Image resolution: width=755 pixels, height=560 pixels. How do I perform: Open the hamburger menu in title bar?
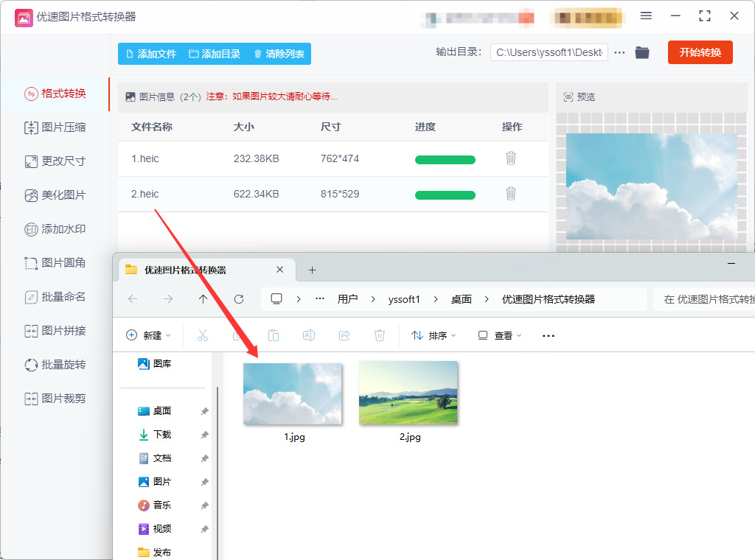click(646, 16)
